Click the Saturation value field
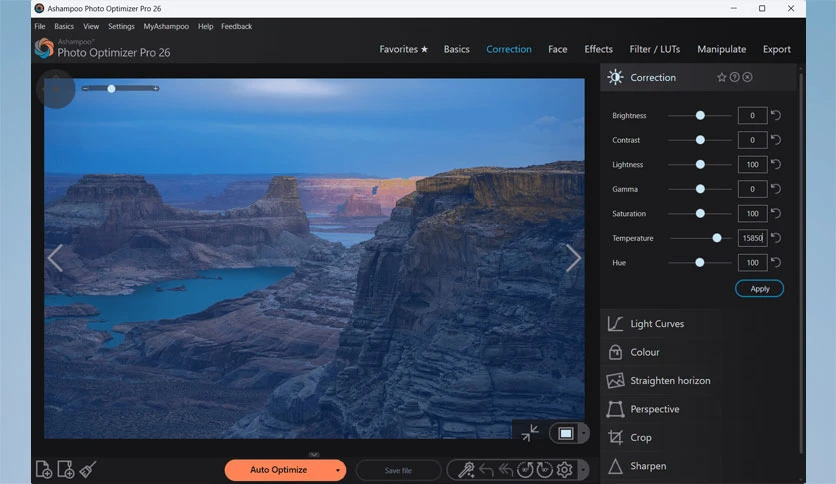Image resolution: width=836 pixels, height=484 pixels. [x=752, y=213]
